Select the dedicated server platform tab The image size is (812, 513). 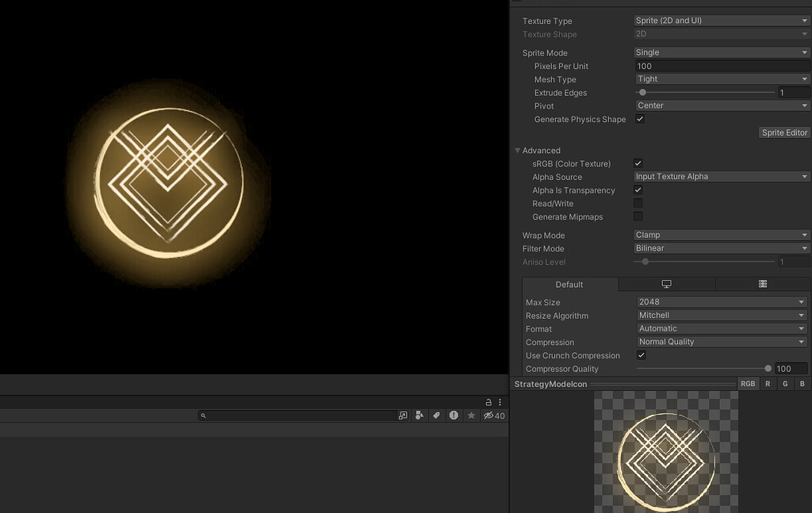point(763,284)
